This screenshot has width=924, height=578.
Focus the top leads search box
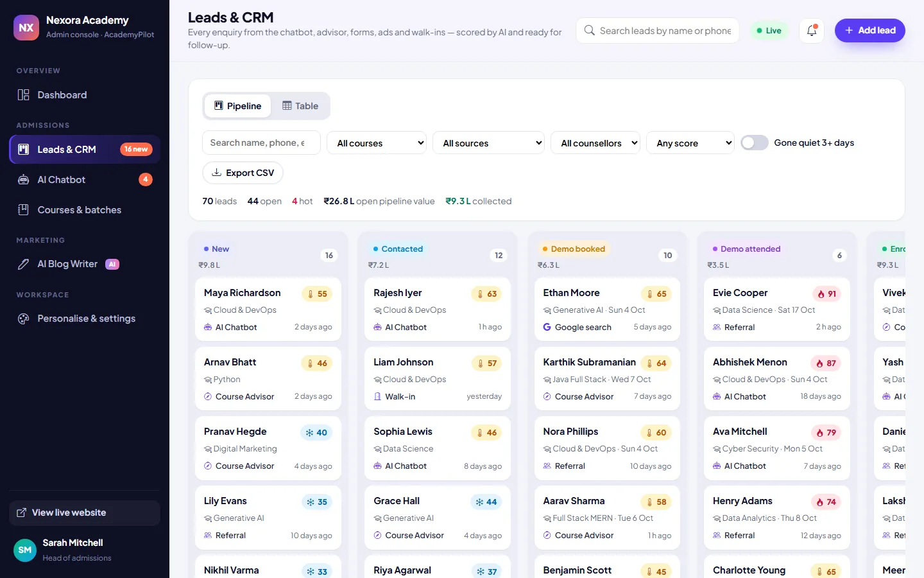point(657,31)
